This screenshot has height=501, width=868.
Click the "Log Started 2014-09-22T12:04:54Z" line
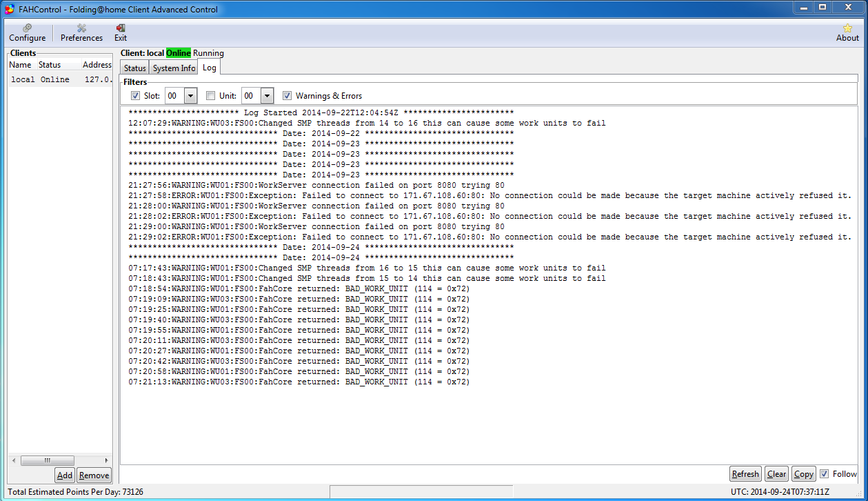pyautogui.click(x=321, y=112)
